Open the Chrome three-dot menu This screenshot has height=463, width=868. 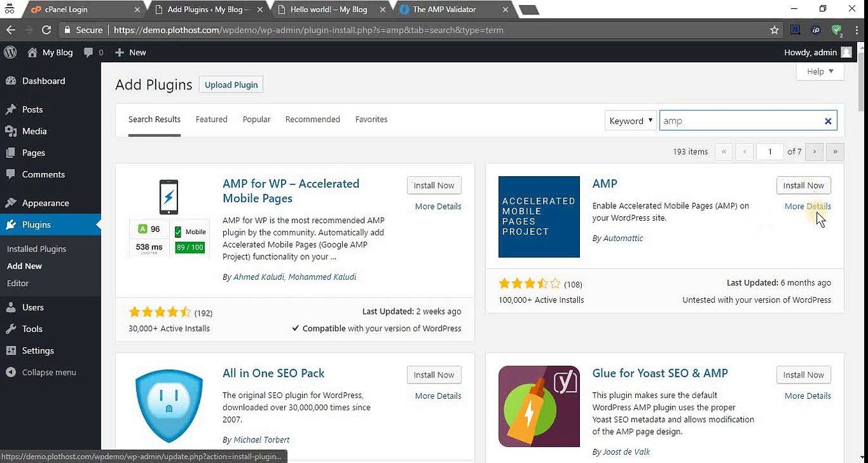pos(857,30)
